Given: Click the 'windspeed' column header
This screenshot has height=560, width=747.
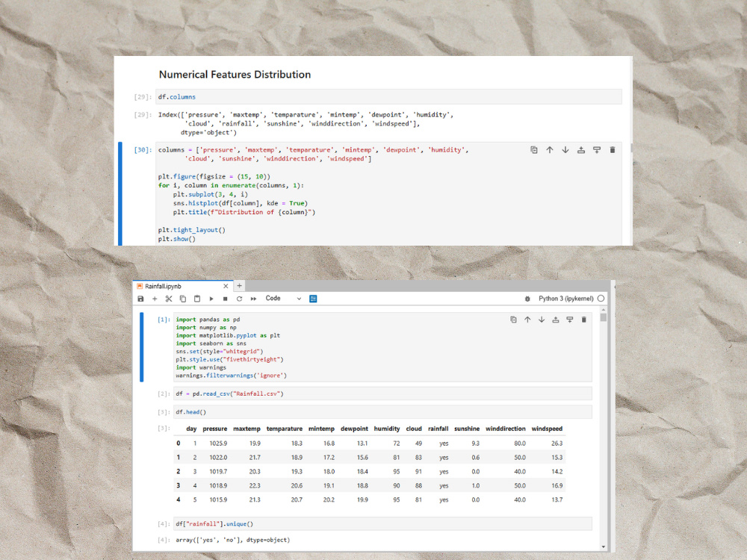Looking at the screenshot, I should click(547, 429).
